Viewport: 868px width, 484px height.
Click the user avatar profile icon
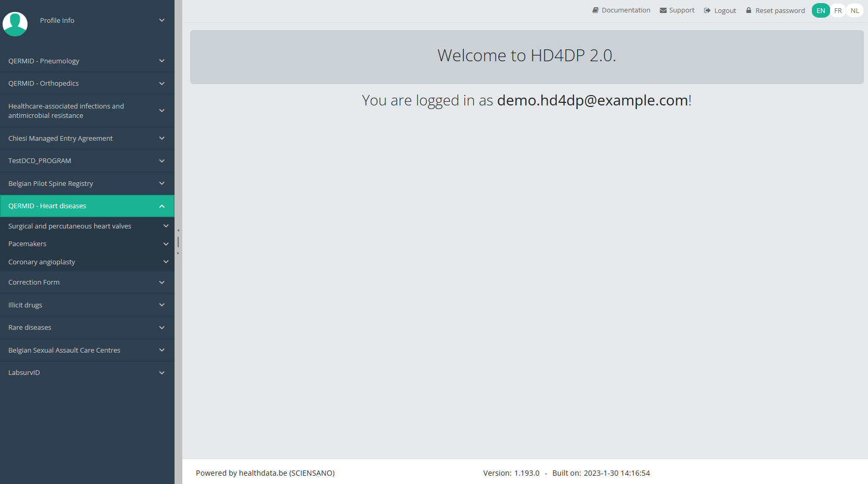15,24
